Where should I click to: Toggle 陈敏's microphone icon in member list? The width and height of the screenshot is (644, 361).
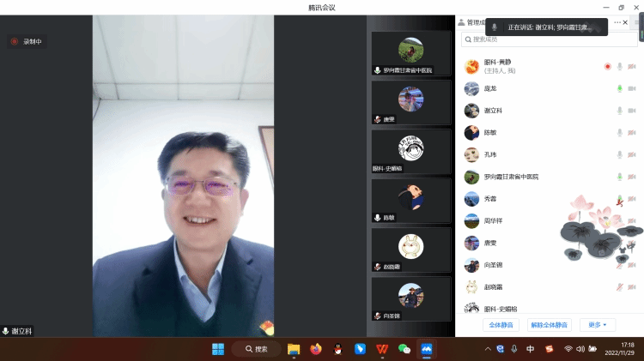(620, 133)
